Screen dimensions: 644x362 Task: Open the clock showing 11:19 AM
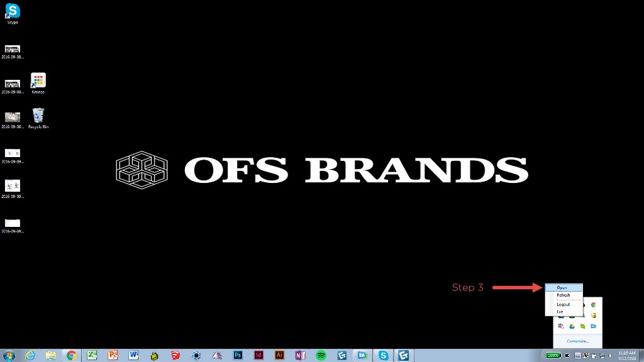coord(627,356)
